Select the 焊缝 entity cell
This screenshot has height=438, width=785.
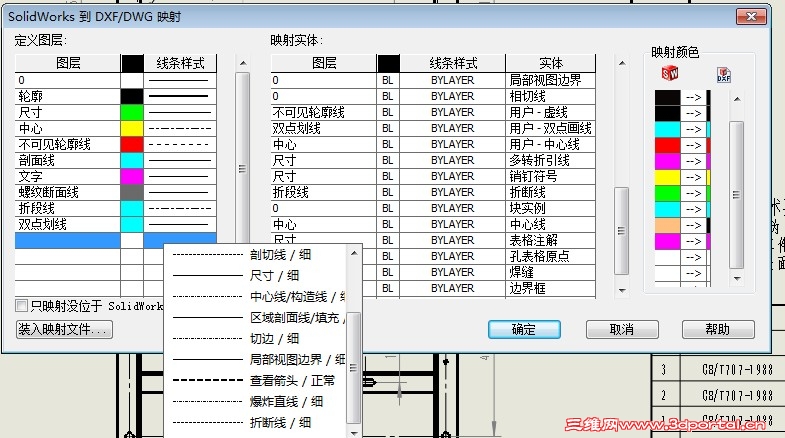coord(551,272)
